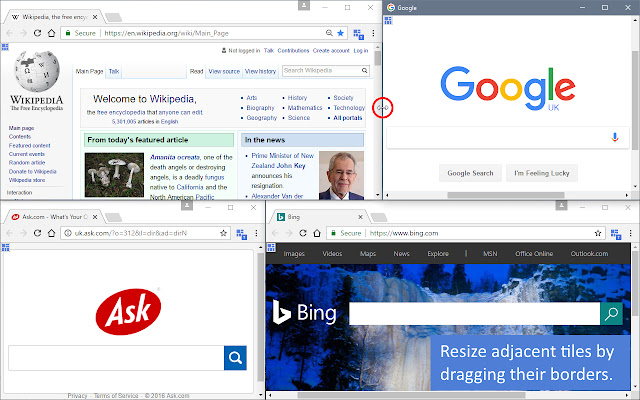
Task: Open home page in Bing window
Action: click(317, 233)
